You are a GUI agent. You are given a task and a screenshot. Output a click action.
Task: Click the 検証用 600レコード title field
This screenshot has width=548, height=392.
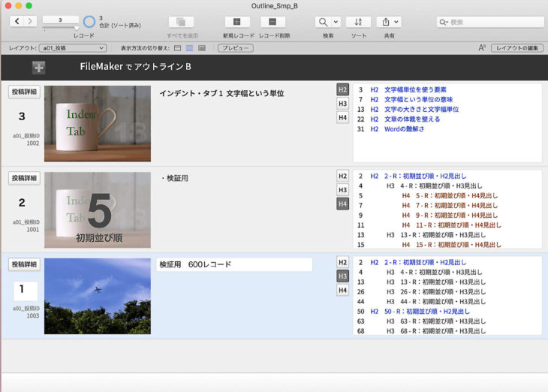tap(234, 265)
